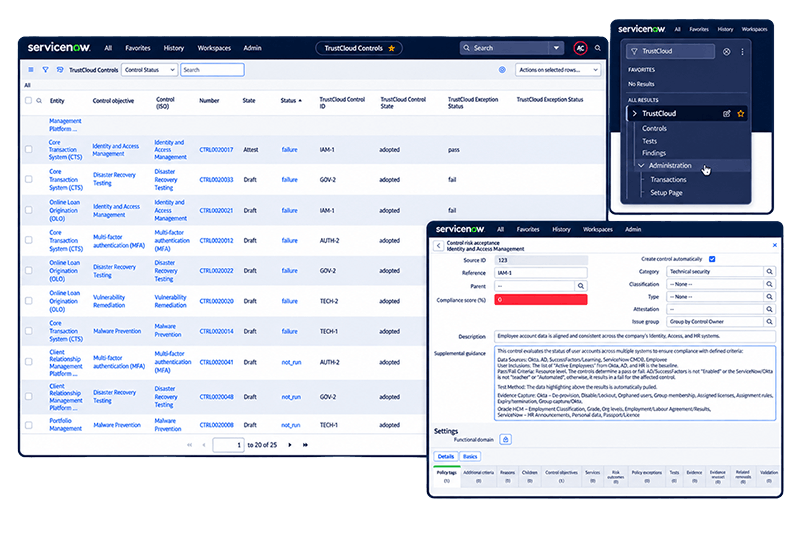Click the list personalize gear icon

(502, 69)
